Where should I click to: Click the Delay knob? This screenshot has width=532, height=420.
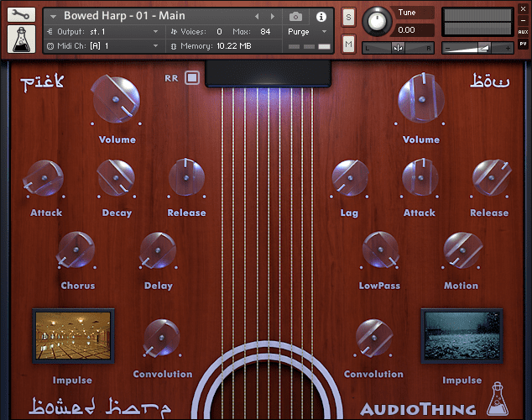(158, 250)
